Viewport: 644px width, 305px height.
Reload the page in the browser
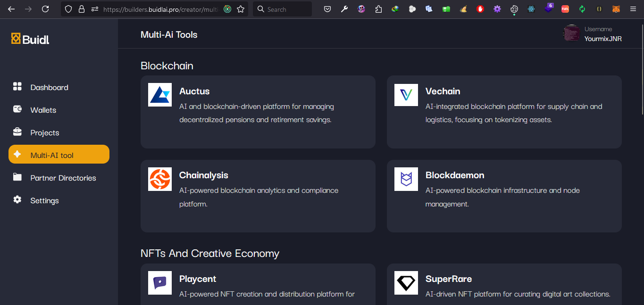click(45, 9)
